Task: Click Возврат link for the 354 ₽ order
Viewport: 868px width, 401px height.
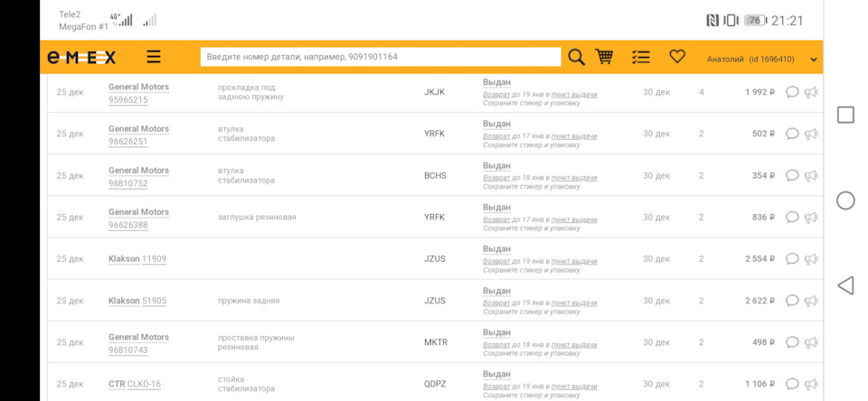Action: (x=496, y=178)
